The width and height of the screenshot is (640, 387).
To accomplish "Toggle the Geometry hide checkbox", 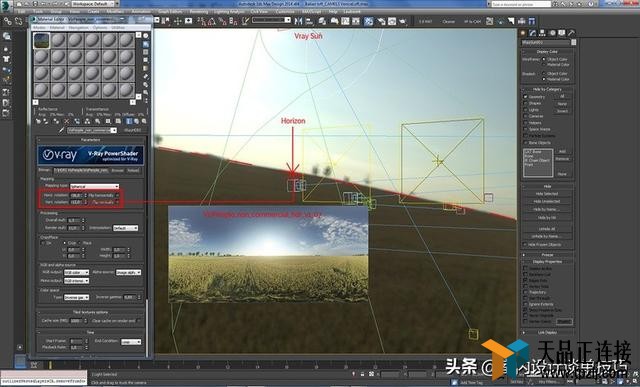I will tap(526, 97).
